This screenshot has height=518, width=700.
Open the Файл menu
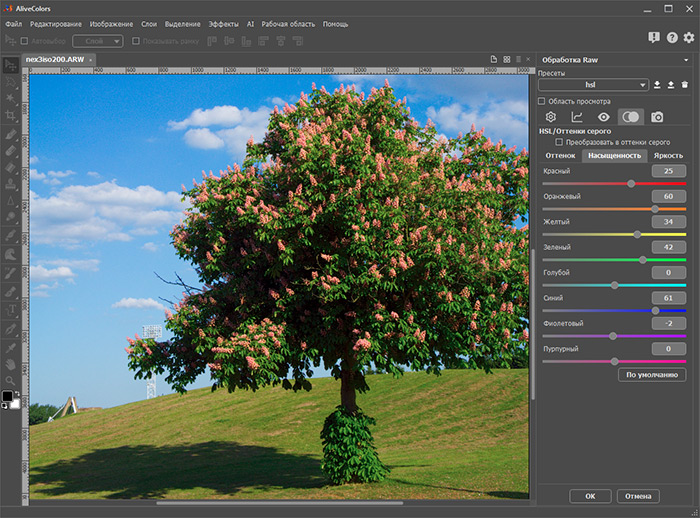point(13,24)
